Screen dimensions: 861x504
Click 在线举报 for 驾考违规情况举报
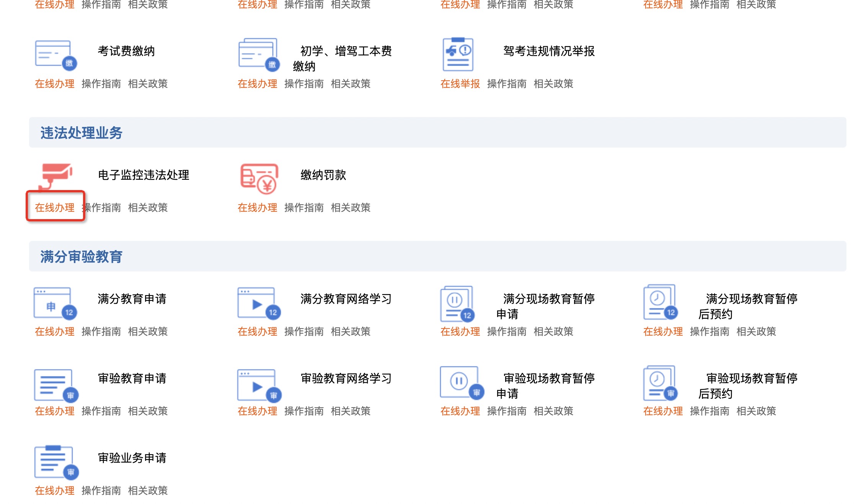(x=460, y=84)
